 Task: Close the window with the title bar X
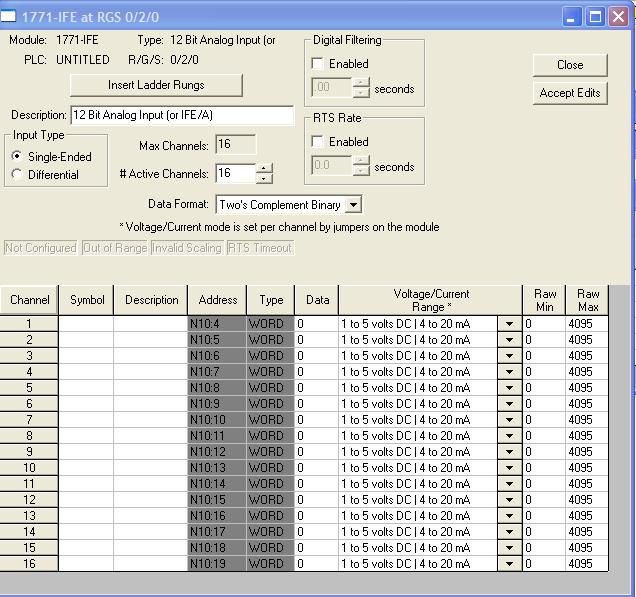click(618, 17)
